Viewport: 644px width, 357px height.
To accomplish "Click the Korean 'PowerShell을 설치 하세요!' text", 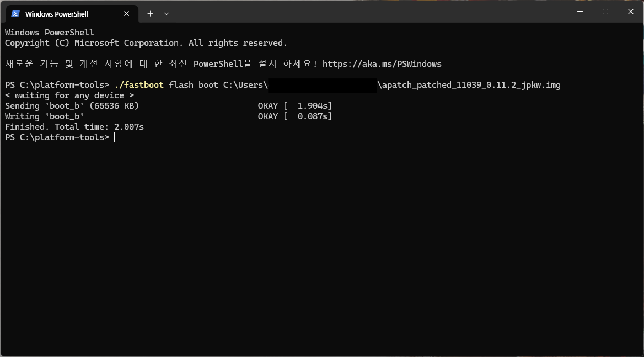I will [x=255, y=63].
